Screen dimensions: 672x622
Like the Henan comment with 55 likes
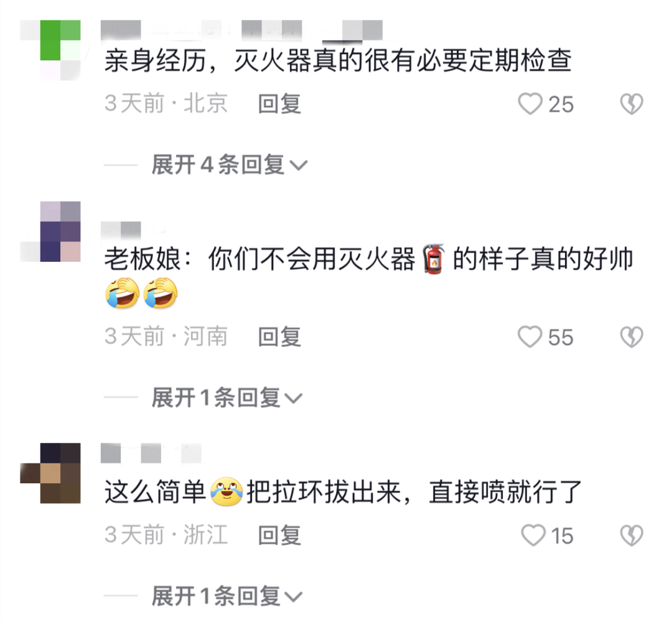coord(531,337)
